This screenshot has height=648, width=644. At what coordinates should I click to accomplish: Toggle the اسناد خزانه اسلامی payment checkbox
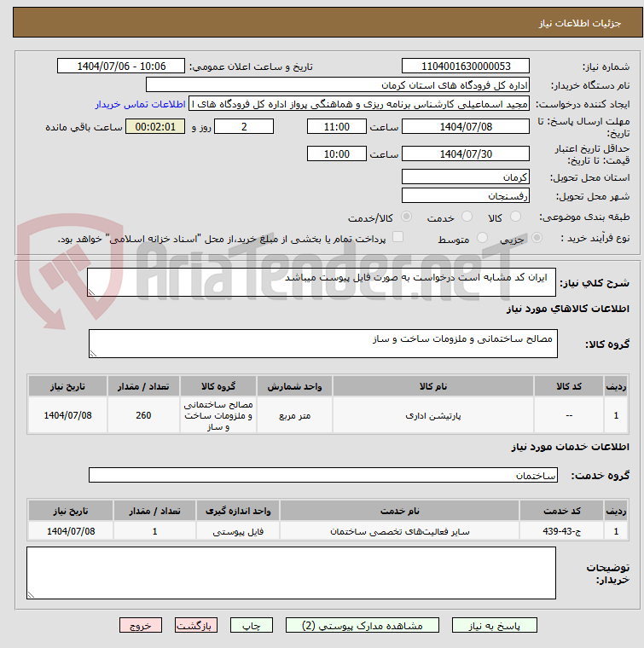397,237
